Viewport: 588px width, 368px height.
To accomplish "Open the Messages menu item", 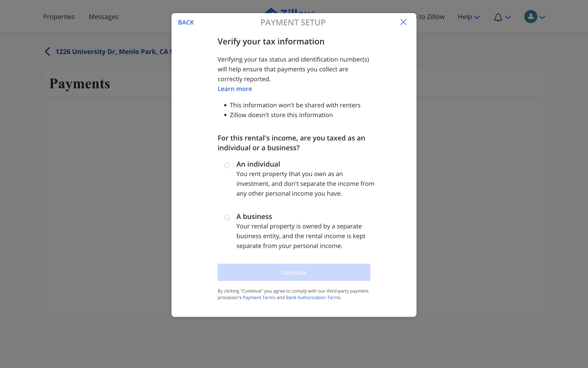I will 104,17.
